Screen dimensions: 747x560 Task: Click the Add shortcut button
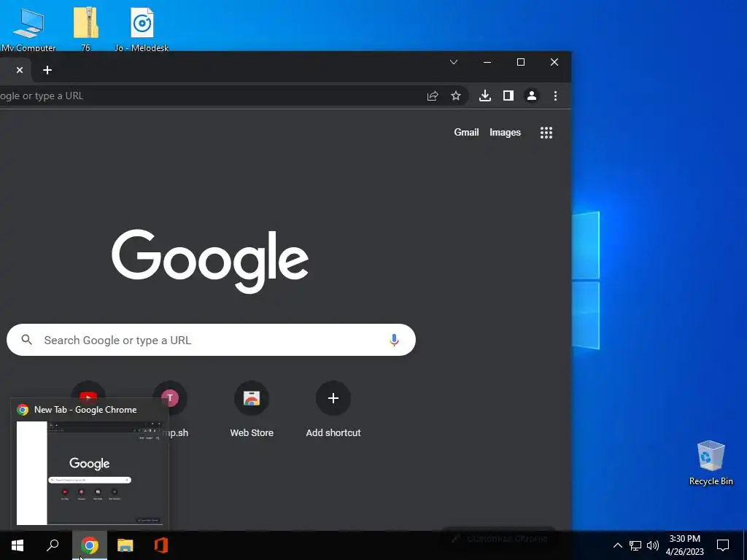pos(333,409)
